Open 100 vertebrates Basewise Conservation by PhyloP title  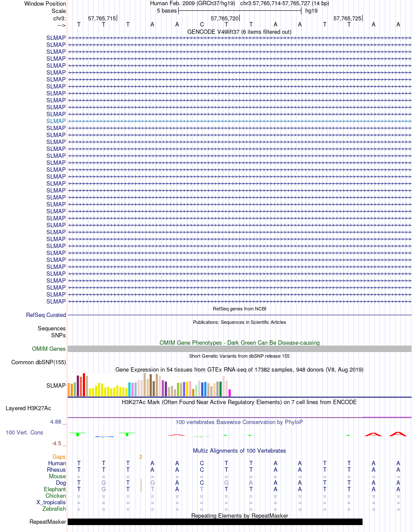239,422
